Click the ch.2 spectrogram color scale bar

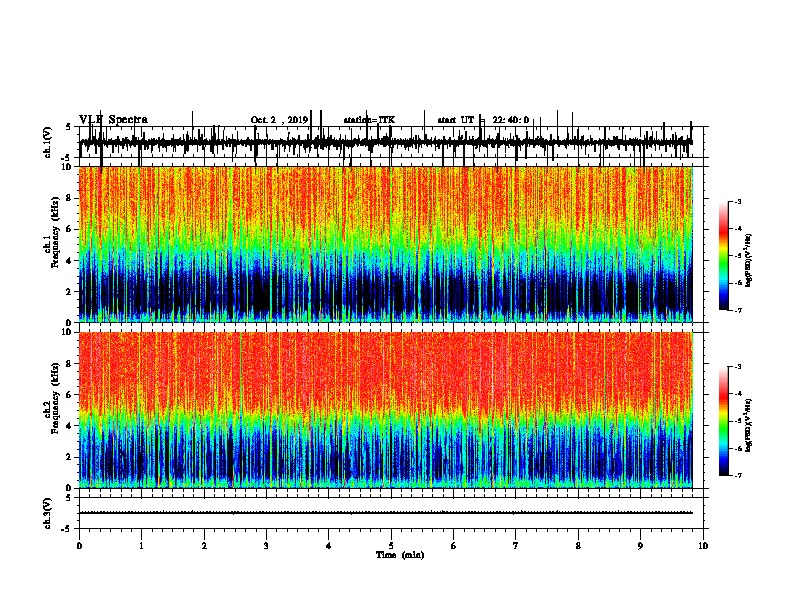pos(723,421)
